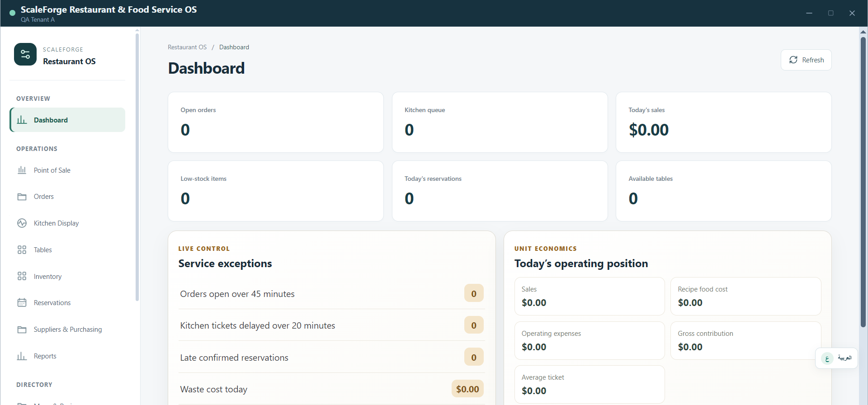Click the Gross contribution label

point(705,334)
